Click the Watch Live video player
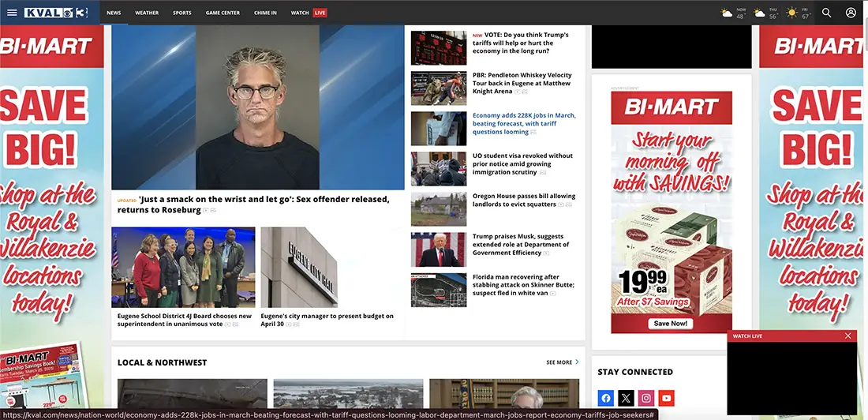Screen dimensions: 868x420 tap(791, 378)
